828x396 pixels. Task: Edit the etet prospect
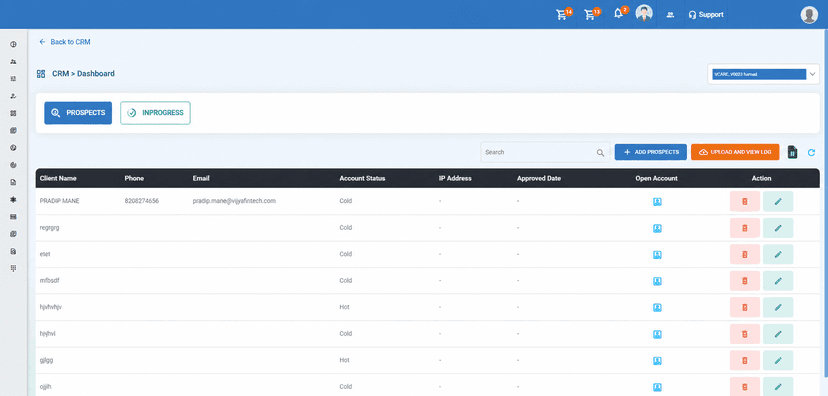coord(778,254)
